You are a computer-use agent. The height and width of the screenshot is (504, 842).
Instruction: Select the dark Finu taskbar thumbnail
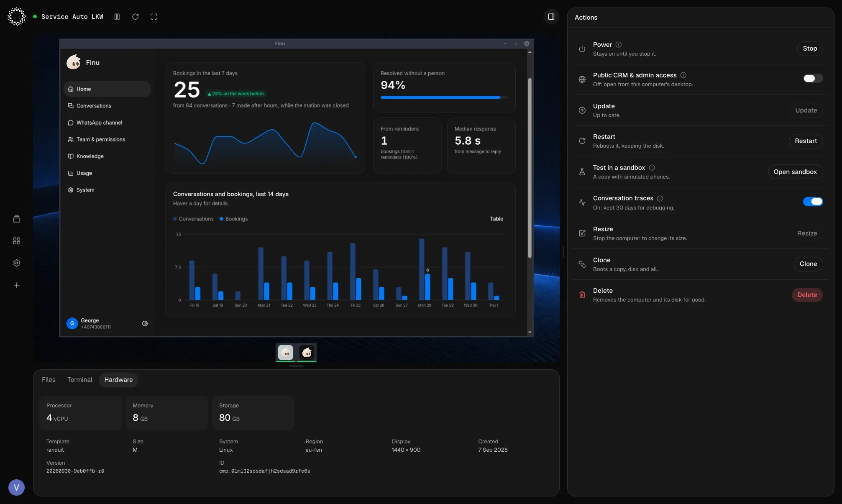[x=307, y=353]
